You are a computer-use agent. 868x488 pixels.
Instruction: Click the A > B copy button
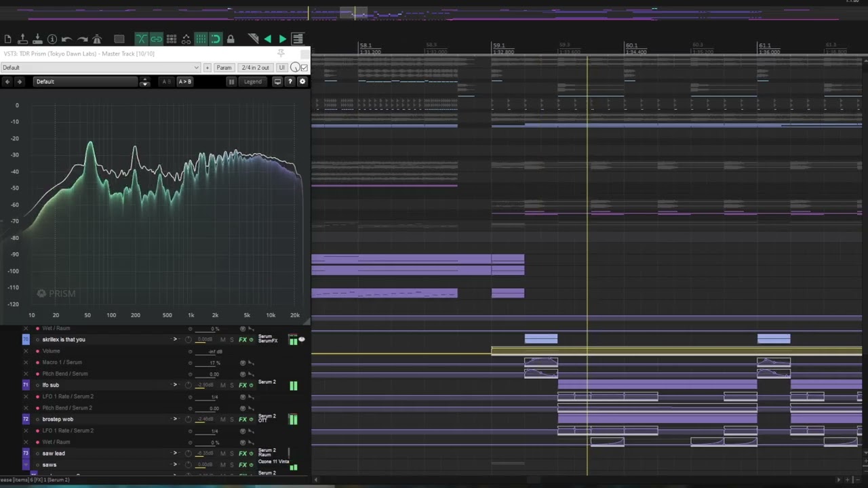184,82
